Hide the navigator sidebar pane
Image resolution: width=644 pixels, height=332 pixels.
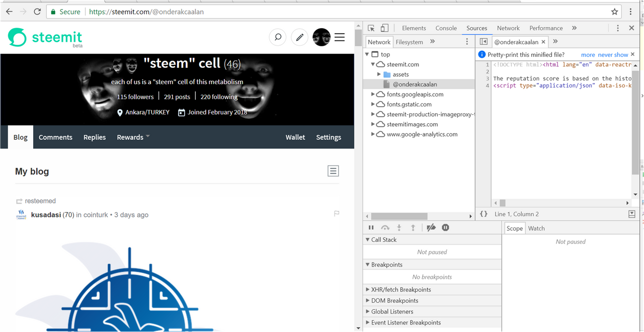tap(484, 42)
